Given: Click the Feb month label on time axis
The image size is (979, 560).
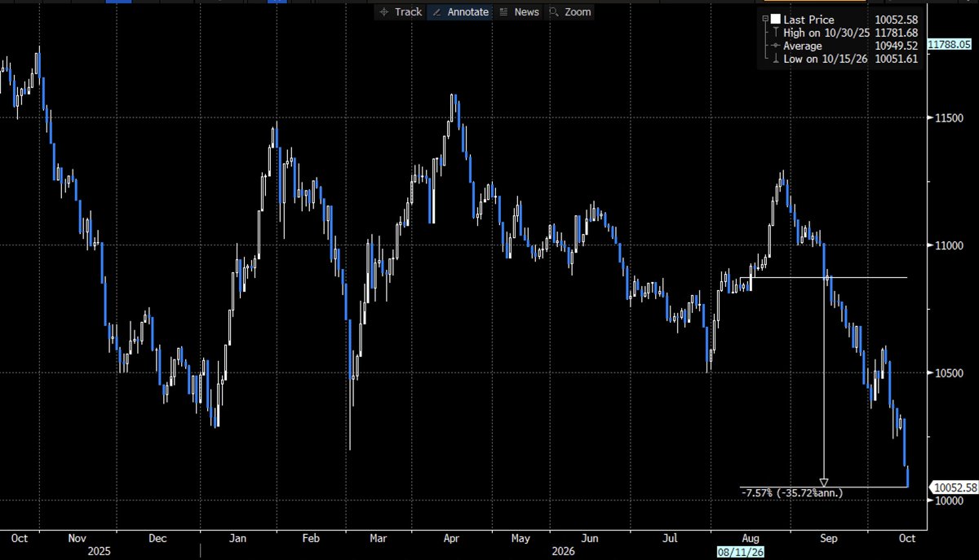Looking at the screenshot, I should pos(310,538).
